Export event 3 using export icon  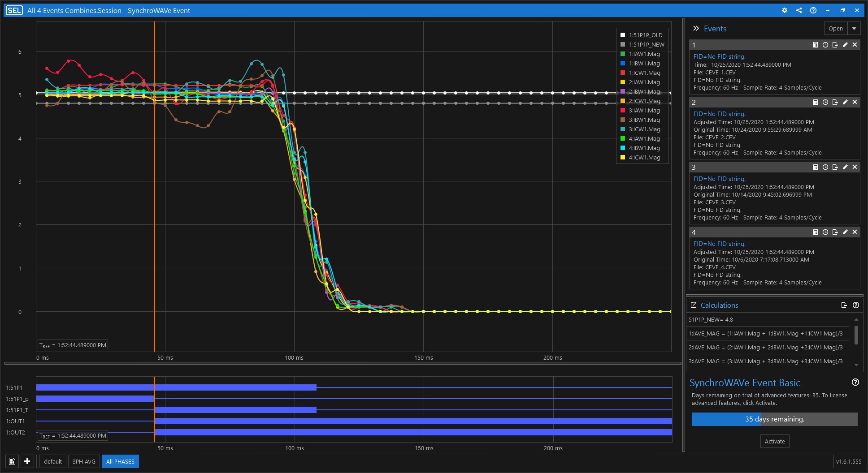pos(835,167)
